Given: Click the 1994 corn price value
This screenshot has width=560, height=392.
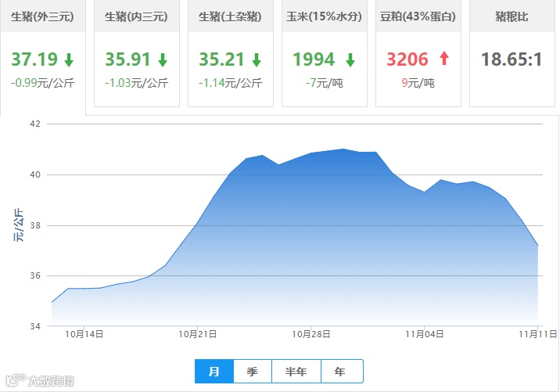Looking at the screenshot, I should 314,59.
